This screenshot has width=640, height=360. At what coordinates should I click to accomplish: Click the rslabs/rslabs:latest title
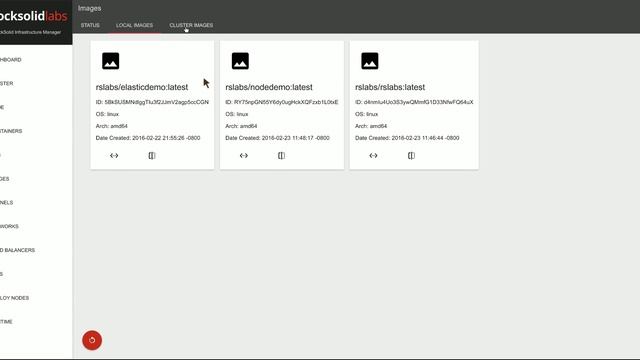[390, 87]
